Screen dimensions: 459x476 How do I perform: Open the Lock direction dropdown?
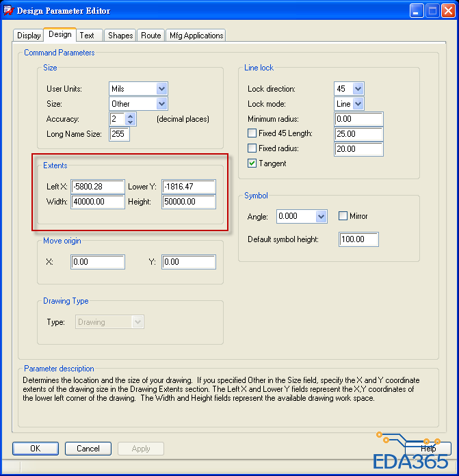pyautogui.click(x=358, y=89)
